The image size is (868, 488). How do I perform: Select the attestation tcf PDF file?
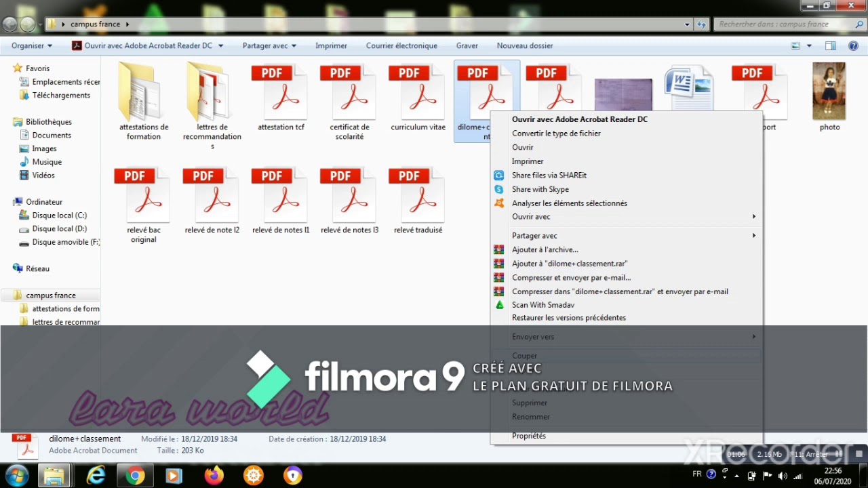[x=281, y=98]
